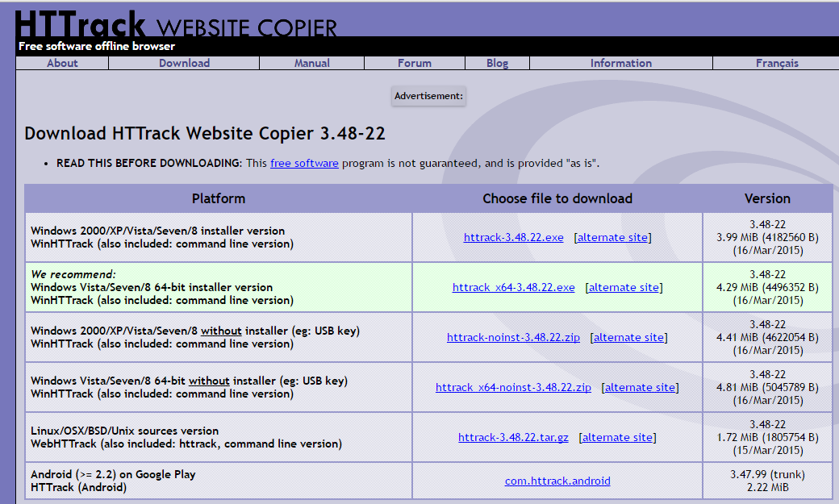Switch language to Français
This screenshot has height=504, width=839.
coord(777,63)
